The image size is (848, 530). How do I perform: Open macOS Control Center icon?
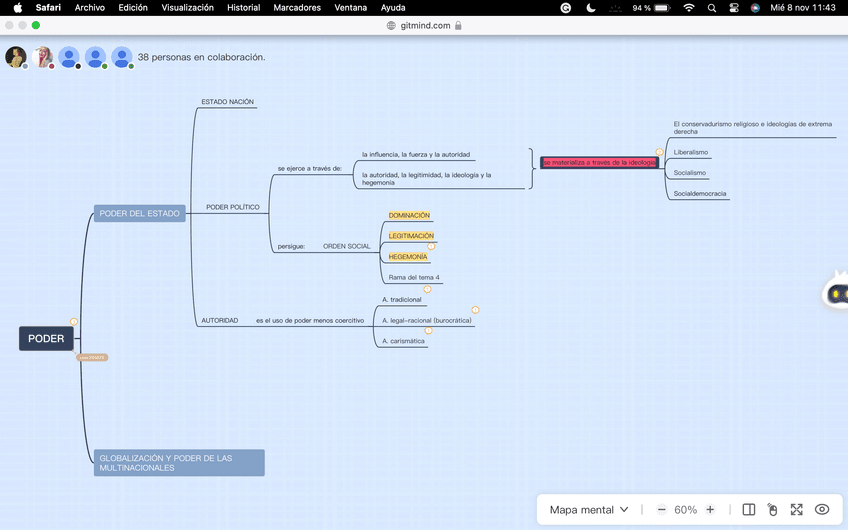point(734,8)
